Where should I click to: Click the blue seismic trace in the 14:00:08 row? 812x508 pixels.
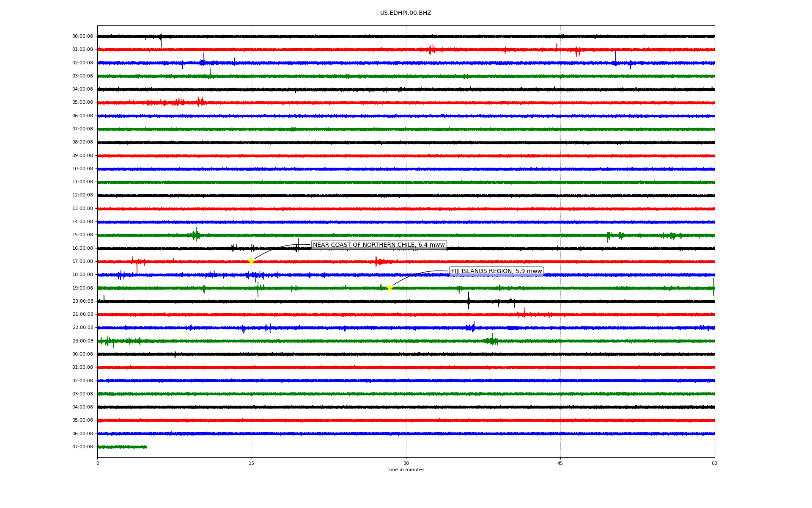coord(406,222)
